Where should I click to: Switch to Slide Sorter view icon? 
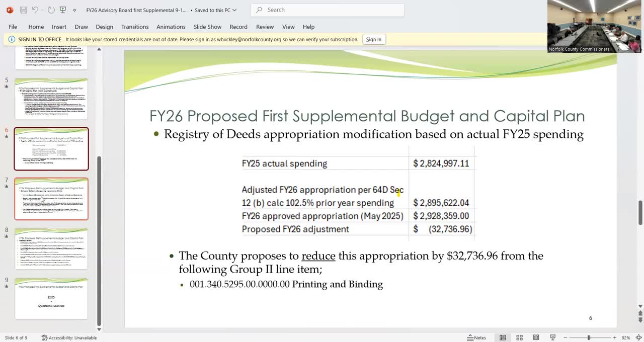coord(519,337)
